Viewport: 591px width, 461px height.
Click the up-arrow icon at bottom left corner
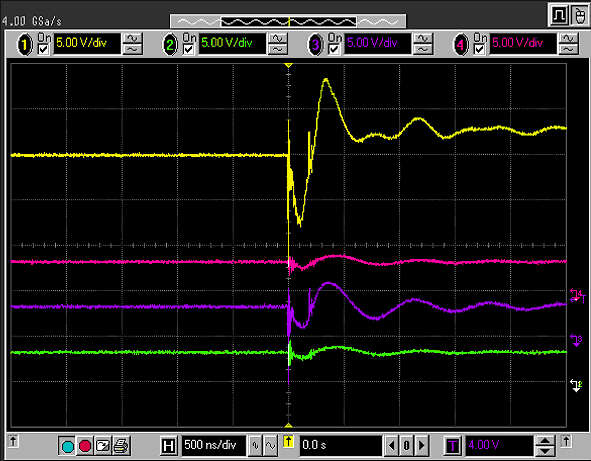tap(13, 441)
